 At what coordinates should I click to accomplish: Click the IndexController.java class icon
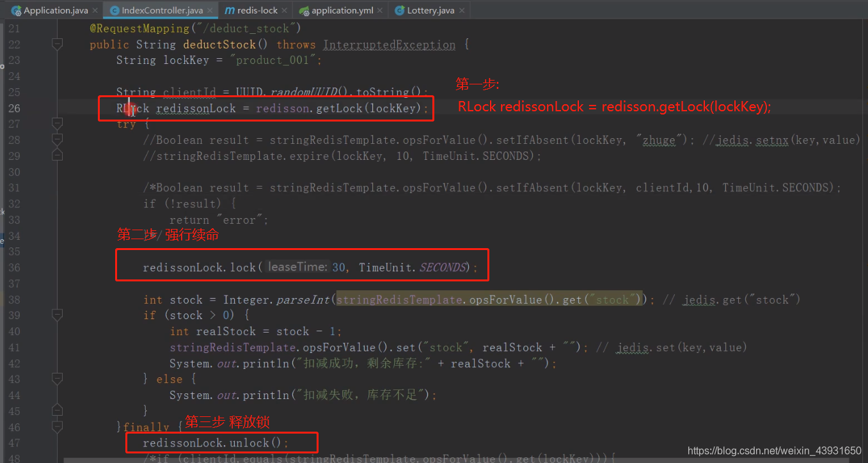114,10
